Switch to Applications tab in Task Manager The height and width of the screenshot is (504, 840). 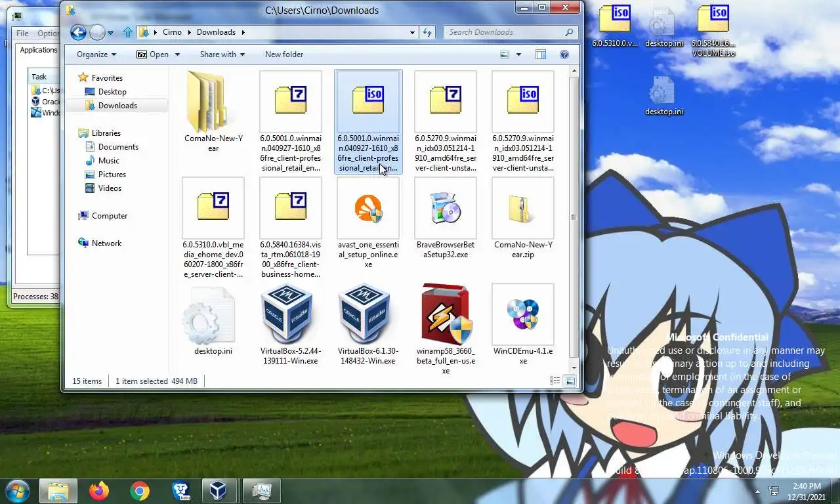pos(38,50)
